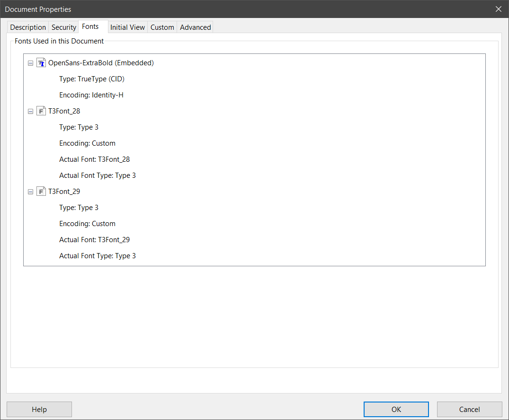The width and height of the screenshot is (509, 420).
Task: Select the 'Actual Font: T3Font_29' row
Action: (95, 240)
